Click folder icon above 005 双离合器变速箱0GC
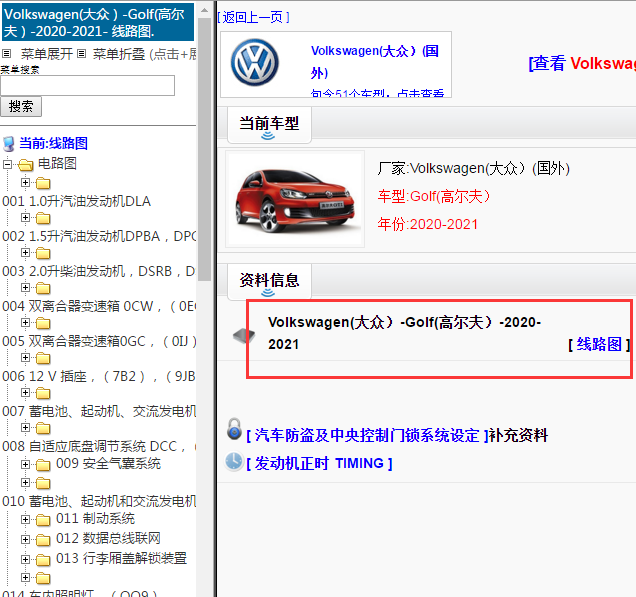This screenshot has height=597, width=636. (x=43, y=324)
